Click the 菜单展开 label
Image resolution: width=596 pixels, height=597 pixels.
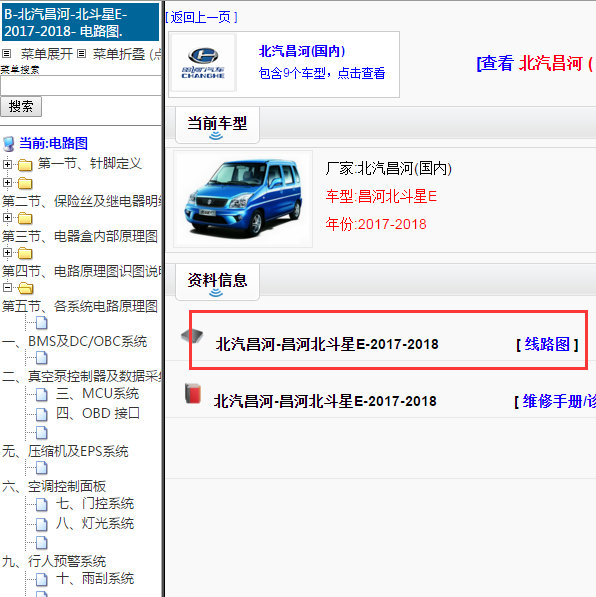tap(47, 54)
